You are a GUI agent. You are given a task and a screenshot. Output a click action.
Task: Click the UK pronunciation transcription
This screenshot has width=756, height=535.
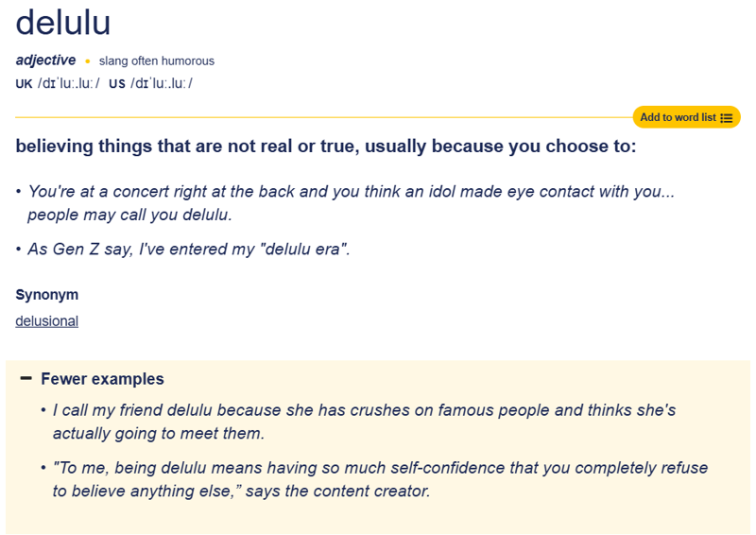click(69, 83)
